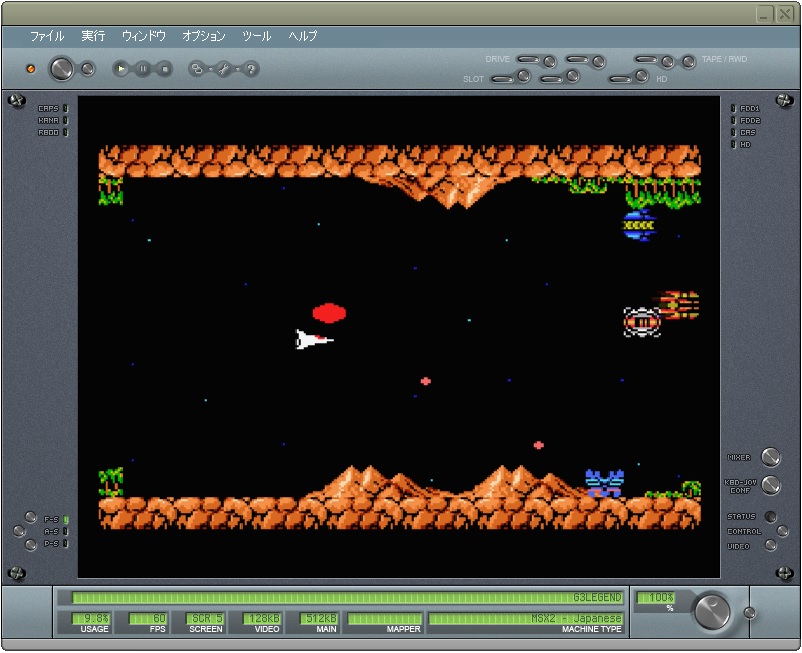Click the red oval option orb in the game
The image size is (802, 653).
329,313
